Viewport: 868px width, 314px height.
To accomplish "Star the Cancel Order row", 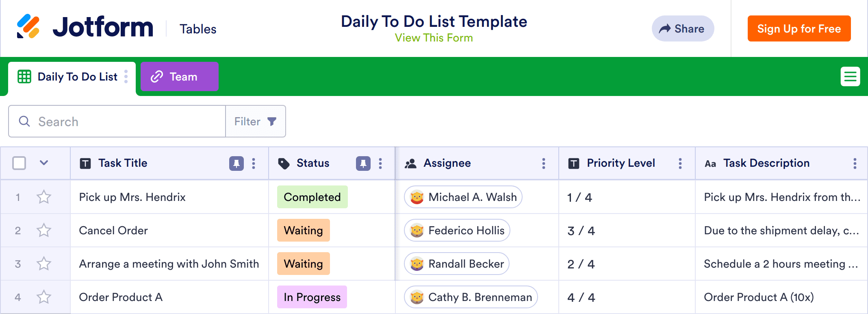I will tap(44, 231).
